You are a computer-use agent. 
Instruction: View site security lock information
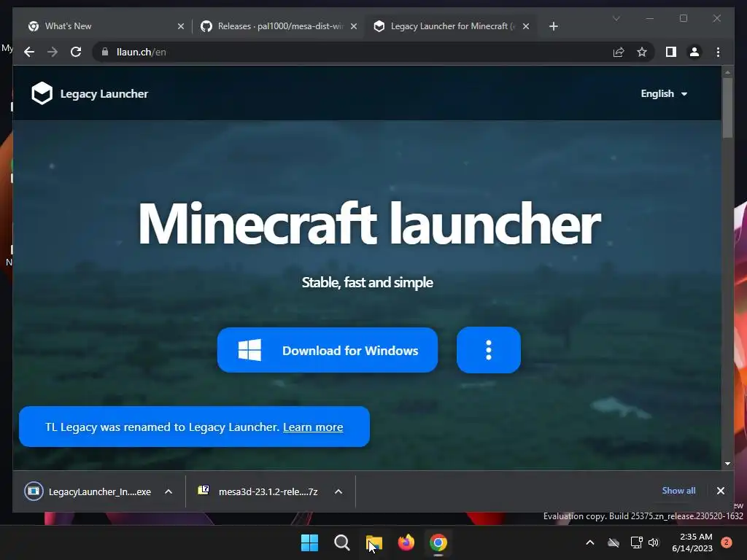point(105,52)
